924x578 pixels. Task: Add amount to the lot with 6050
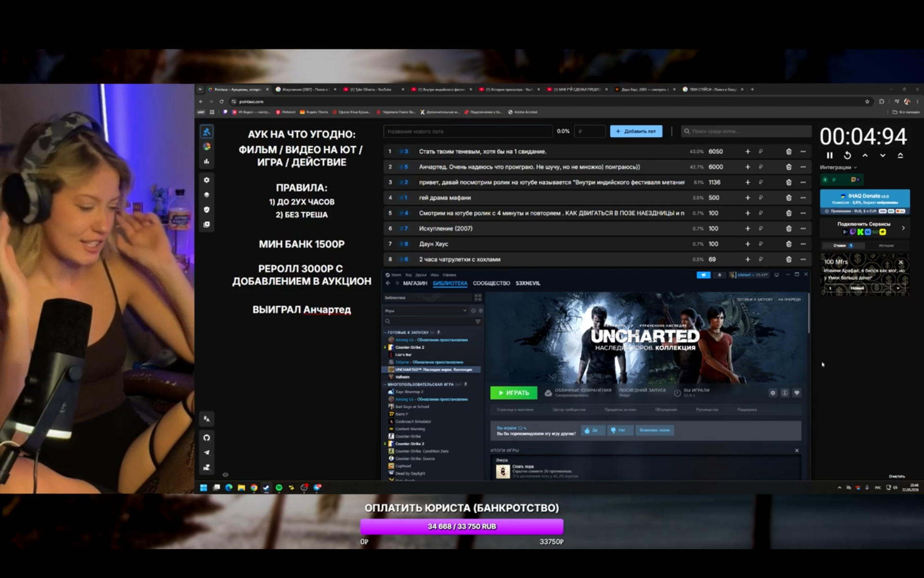tap(747, 151)
